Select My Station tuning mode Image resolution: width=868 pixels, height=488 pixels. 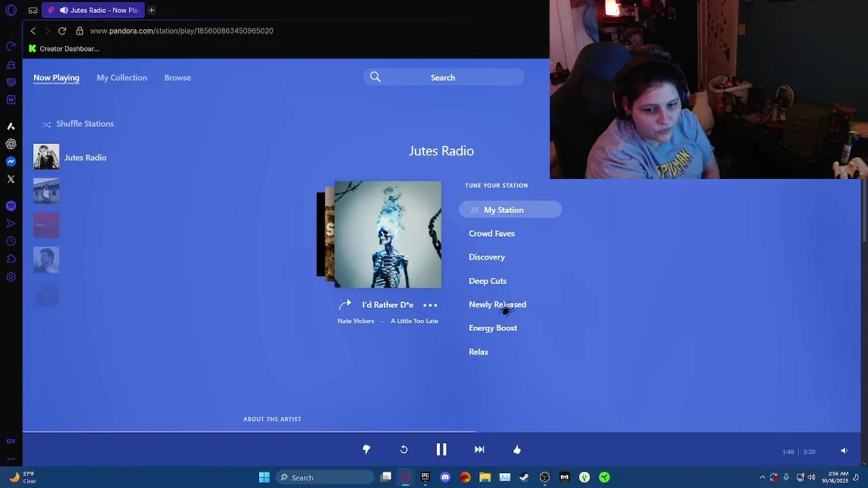pos(510,210)
